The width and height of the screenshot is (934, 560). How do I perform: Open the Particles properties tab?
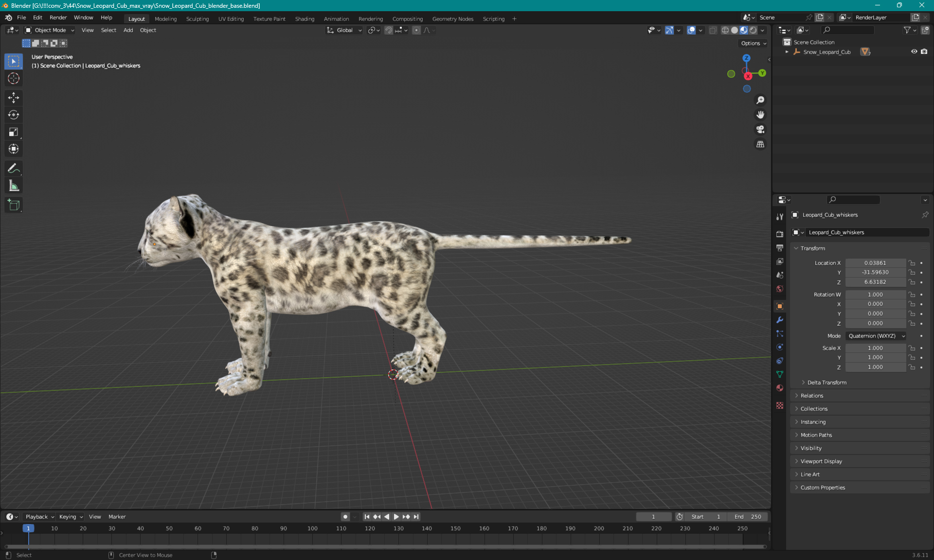tap(780, 333)
